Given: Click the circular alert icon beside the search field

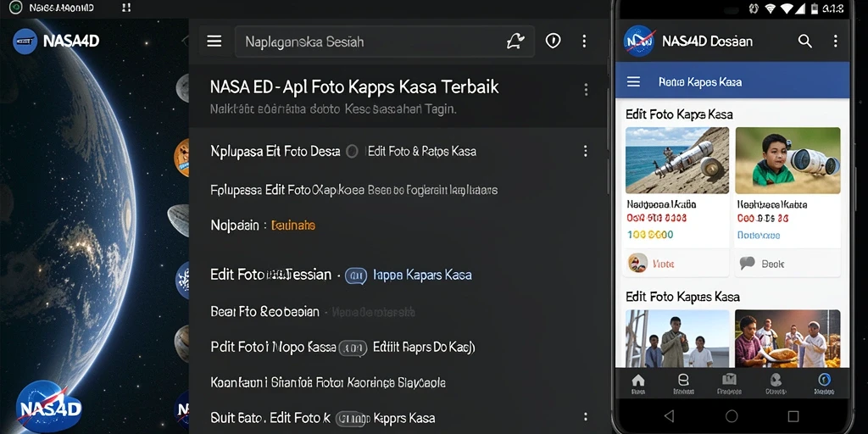Looking at the screenshot, I should pos(553,41).
